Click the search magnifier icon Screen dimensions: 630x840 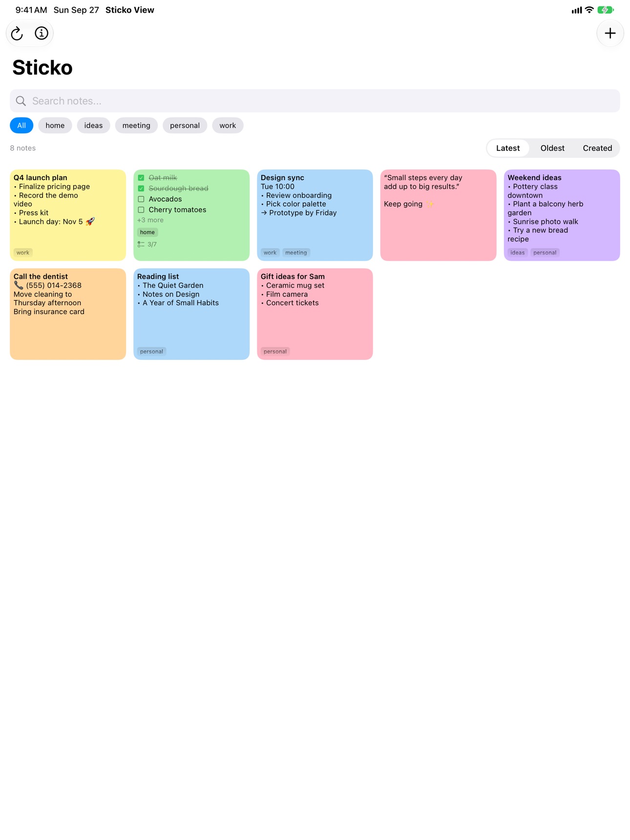click(x=21, y=101)
